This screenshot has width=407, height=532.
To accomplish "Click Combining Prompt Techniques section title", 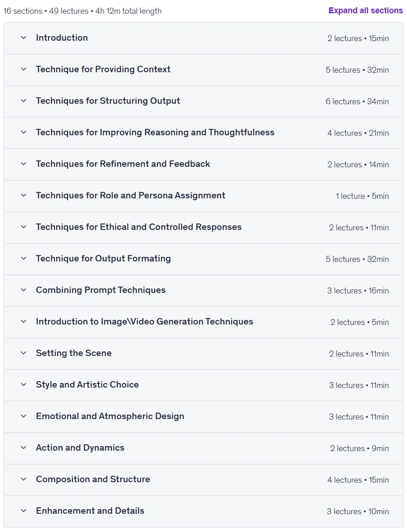I will [x=101, y=290].
